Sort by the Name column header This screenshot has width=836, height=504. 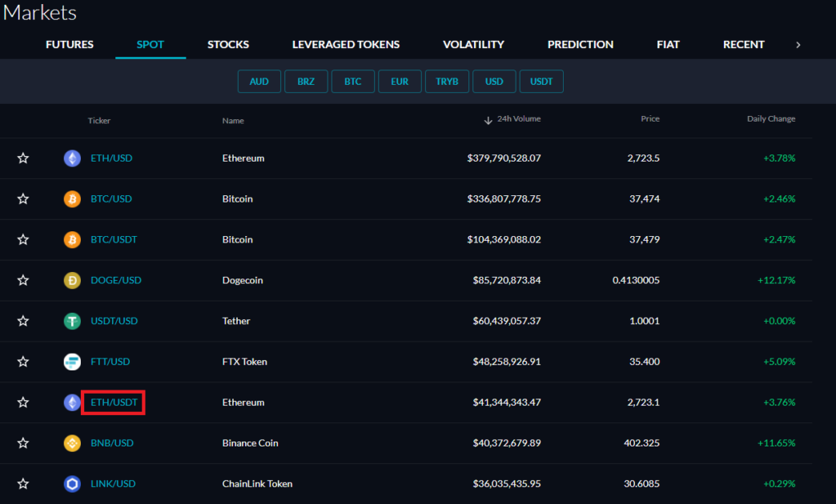233,121
